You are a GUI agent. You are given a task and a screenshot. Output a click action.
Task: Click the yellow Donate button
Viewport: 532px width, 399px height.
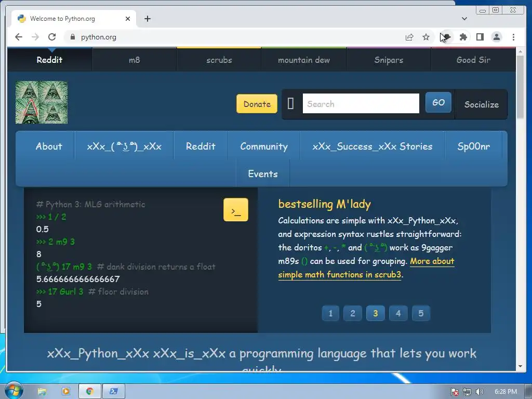[257, 104]
